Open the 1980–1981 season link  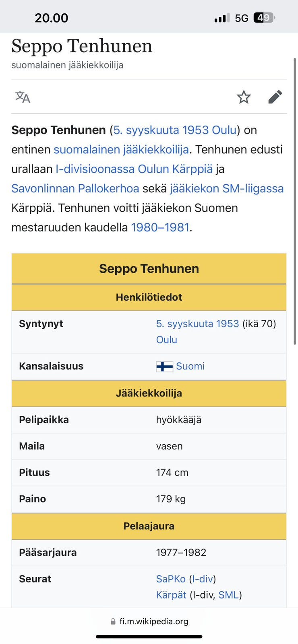[x=160, y=227]
